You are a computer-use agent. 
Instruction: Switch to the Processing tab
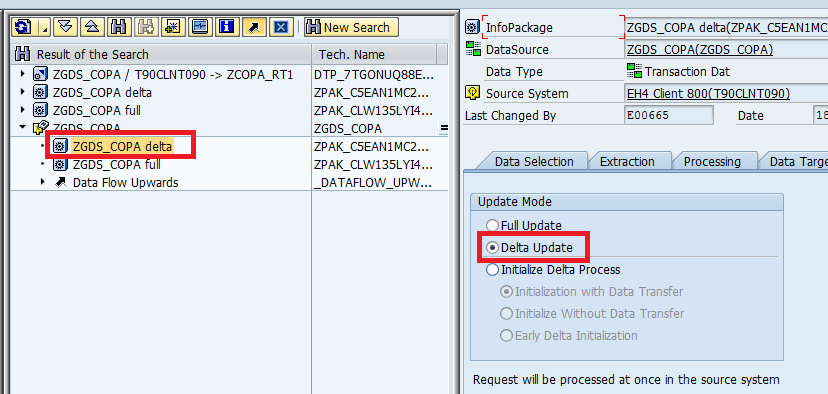tap(712, 161)
